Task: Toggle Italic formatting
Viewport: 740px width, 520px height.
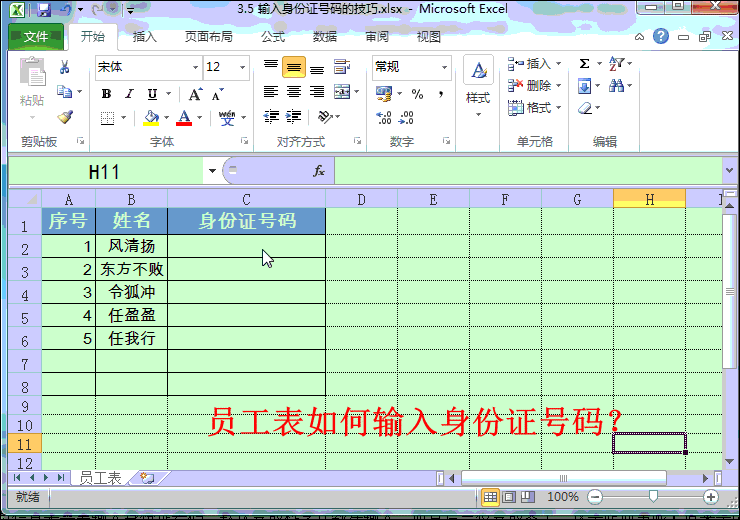Action: pos(129,94)
